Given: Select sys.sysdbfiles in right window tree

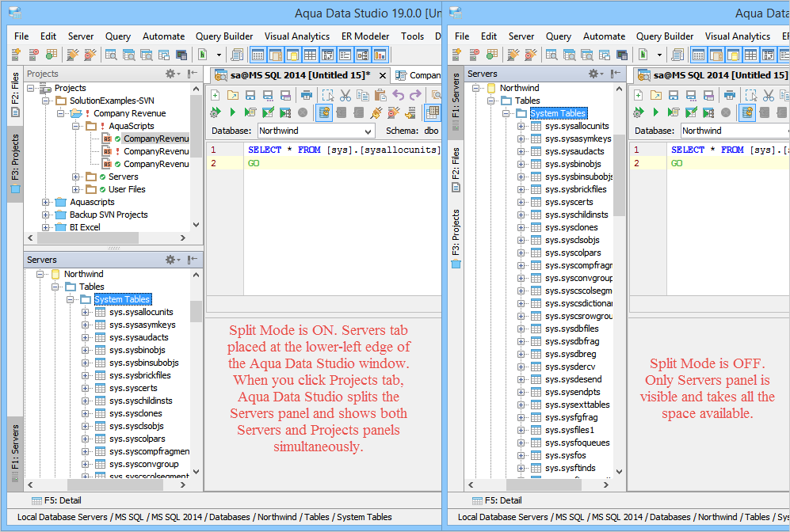Looking at the screenshot, I should coord(572,329).
